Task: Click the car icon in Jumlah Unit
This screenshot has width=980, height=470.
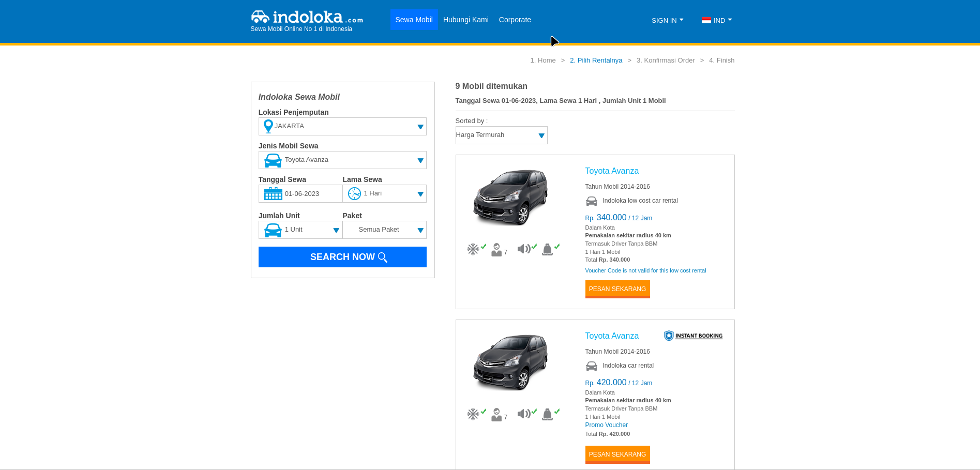Action: [x=273, y=230]
